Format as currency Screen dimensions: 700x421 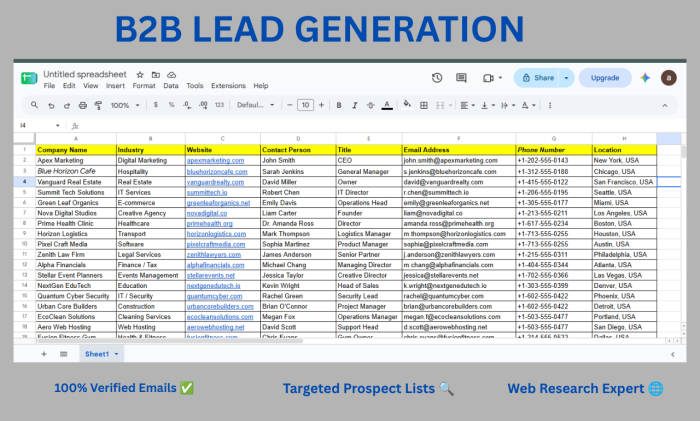pos(155,105)
